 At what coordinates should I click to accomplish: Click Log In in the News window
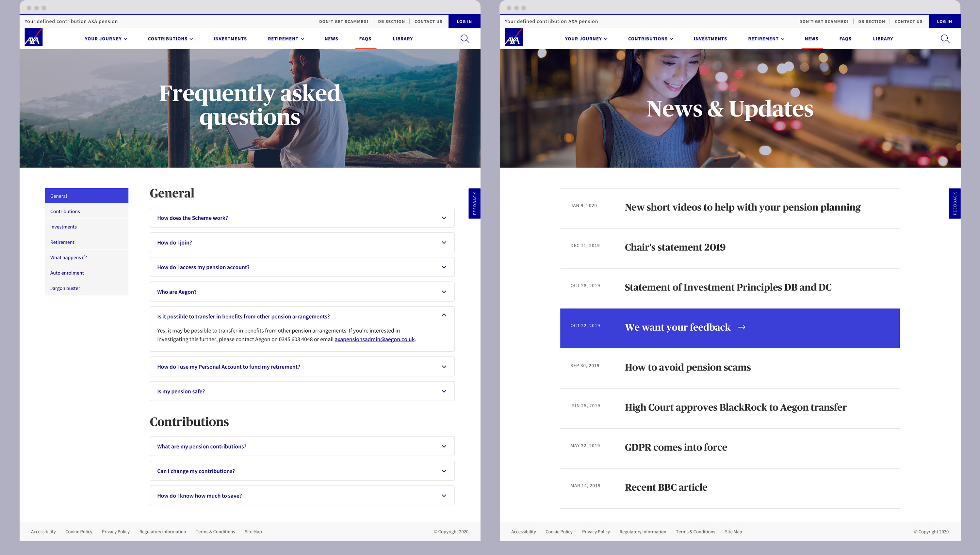(x=944, y=21)
